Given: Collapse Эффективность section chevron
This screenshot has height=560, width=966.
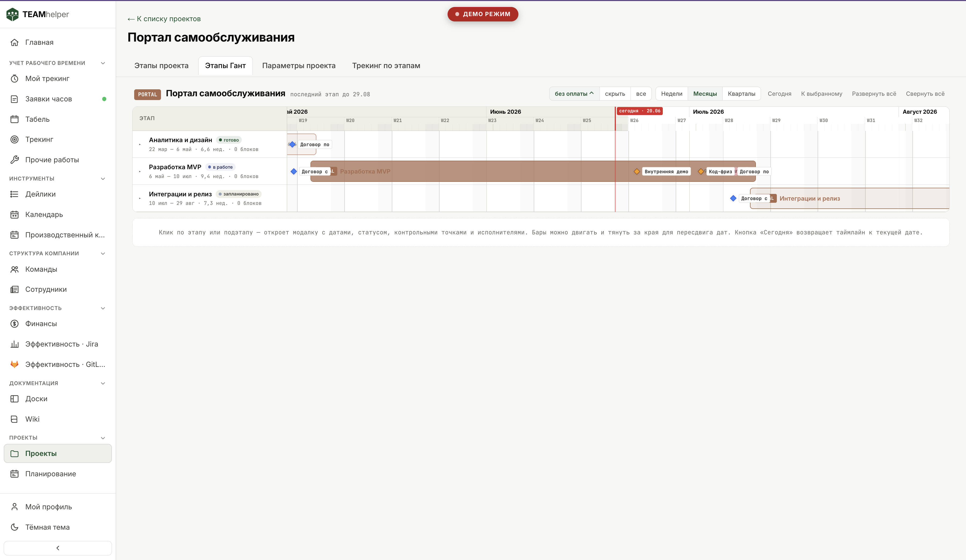Looking at the screenshot, I should pos(103,308).
